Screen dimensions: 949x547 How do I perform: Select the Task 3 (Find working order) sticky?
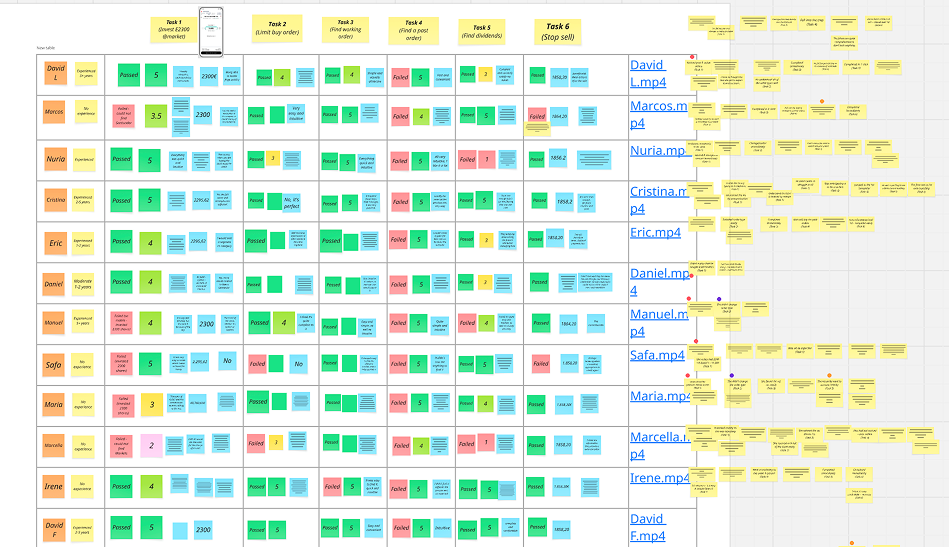point(345,29)
